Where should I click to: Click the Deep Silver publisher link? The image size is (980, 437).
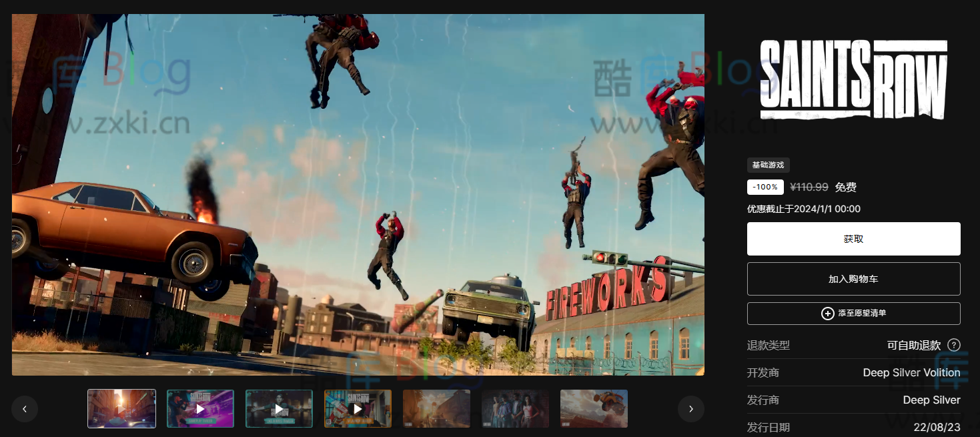(931, 400)
